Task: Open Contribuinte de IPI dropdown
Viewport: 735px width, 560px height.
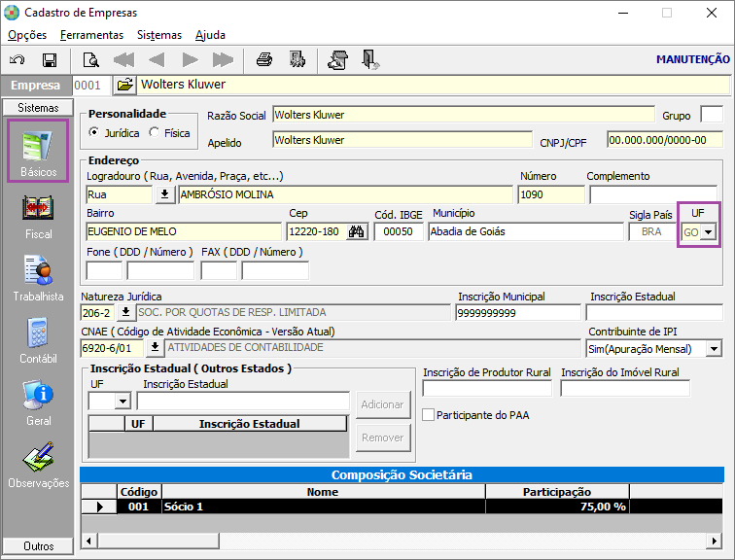Action: point(714,349)
